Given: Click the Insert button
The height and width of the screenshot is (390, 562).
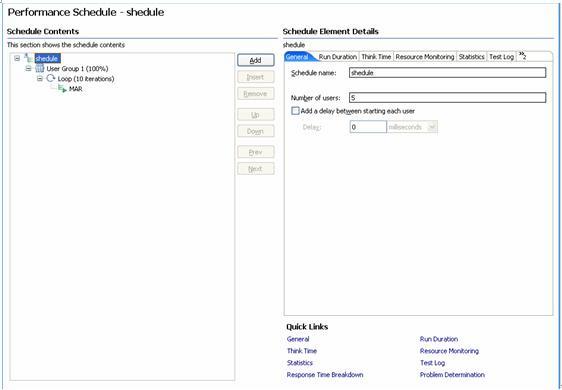Looking at the screenshot, I should pos(256,77).
